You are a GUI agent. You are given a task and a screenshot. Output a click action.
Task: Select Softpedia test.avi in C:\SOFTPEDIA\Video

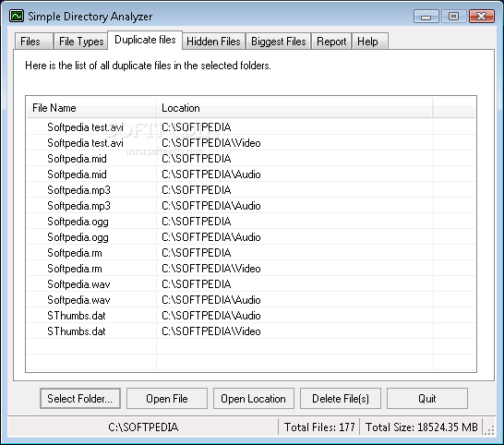click(251, 143)
